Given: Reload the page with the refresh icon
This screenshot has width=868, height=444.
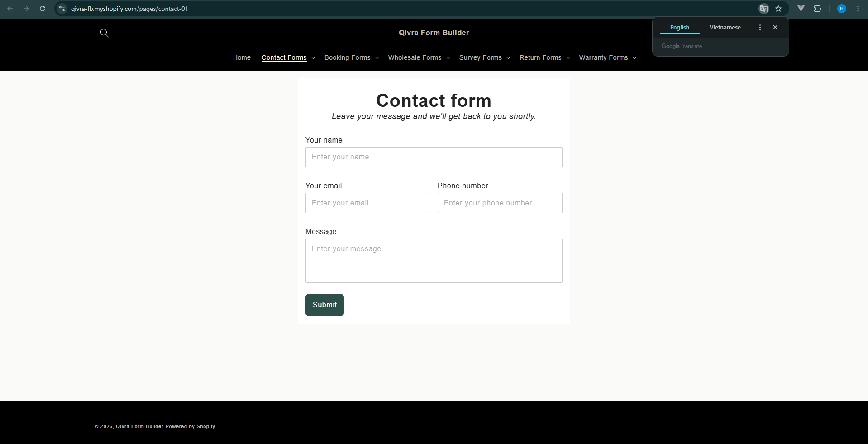Looking at the screenshot, I should (43, 9).
